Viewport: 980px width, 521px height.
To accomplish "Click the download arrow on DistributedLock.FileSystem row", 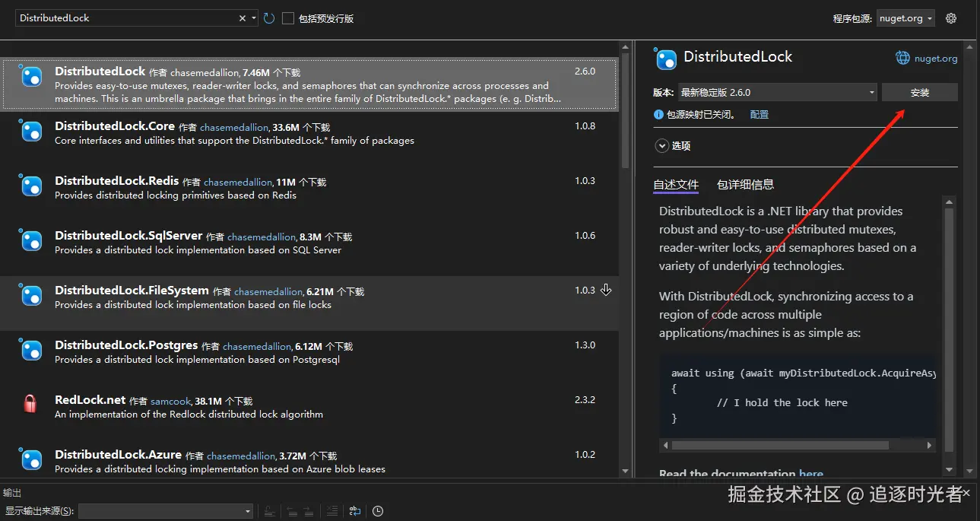I will [606, 290].
